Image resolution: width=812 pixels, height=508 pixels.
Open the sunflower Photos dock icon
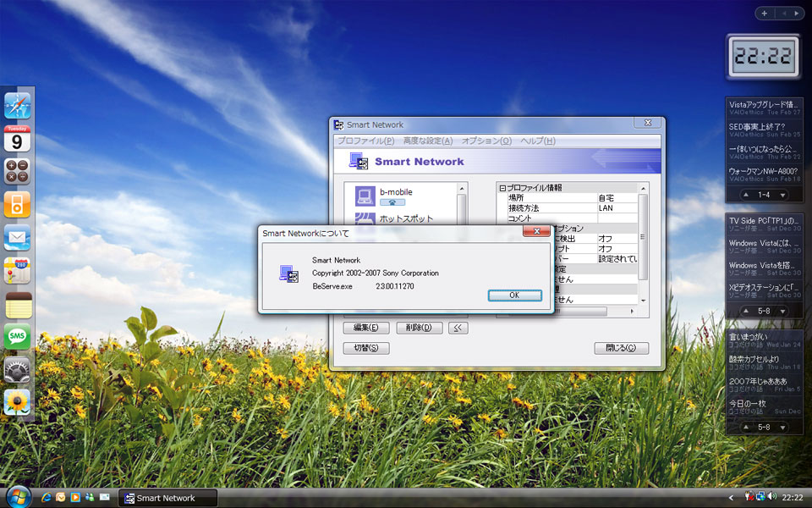(x=17, y=402)
